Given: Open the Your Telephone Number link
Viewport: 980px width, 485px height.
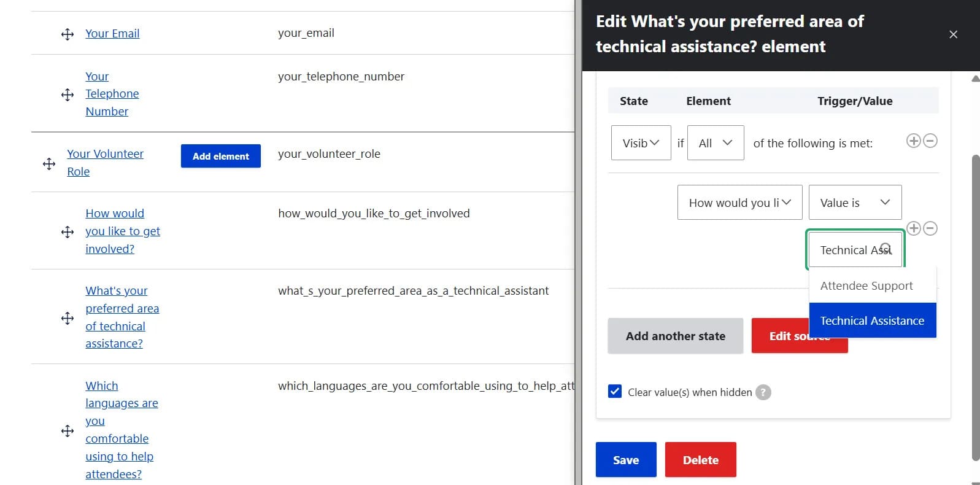Looking at the screenshot, I should click(112, 94).
